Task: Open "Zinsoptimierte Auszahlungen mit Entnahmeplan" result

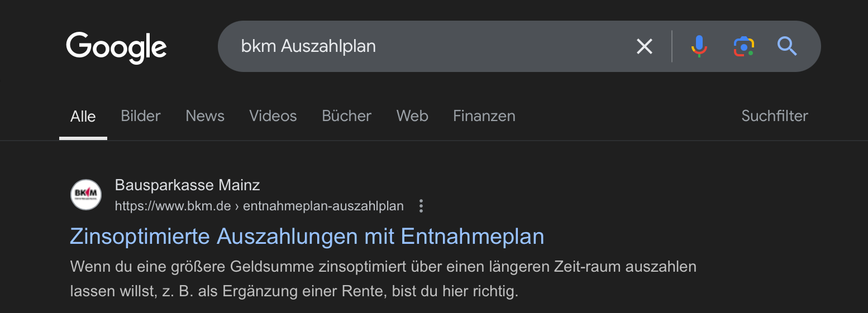Action: click(307, 237)
